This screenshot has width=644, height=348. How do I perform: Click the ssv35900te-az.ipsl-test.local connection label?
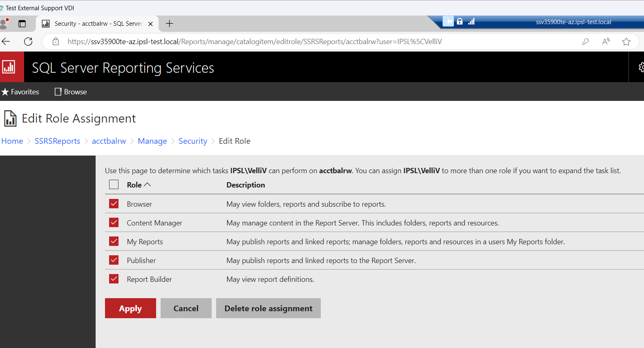[574, 22]
